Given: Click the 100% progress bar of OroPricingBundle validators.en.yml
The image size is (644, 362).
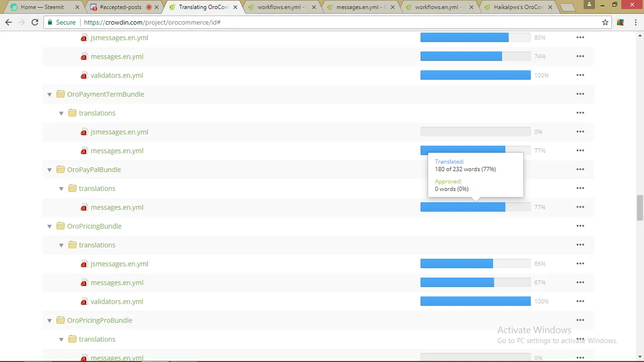Looking at the screenshot, I should [475, 302].
